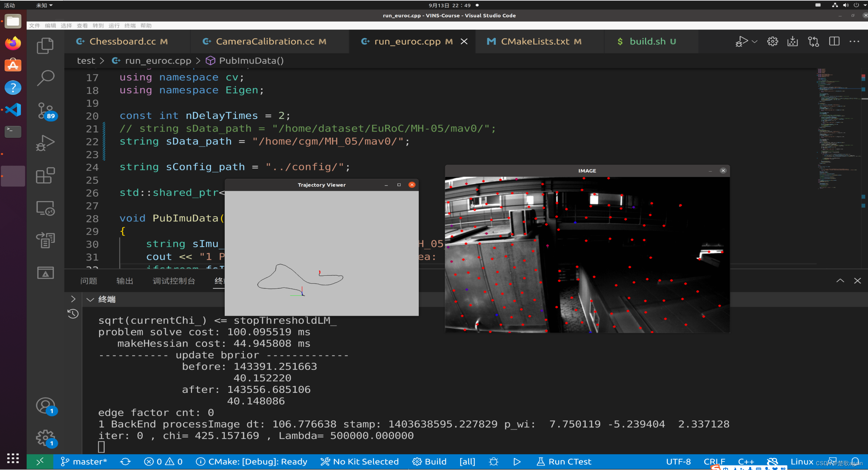Collapse the 终端 terminal section chevron
The image size is (868, 470).
pyautogui.click(x=90, y=300)
